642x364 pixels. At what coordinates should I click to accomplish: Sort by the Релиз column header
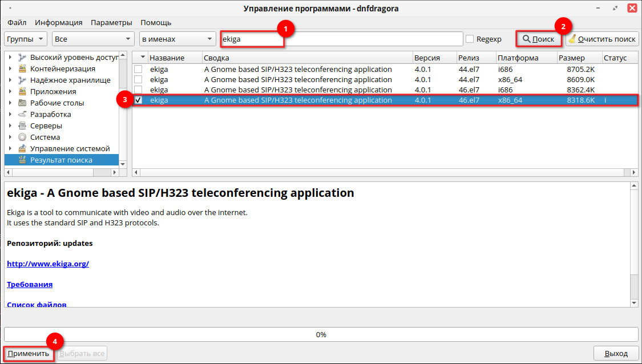click(476, 58)
